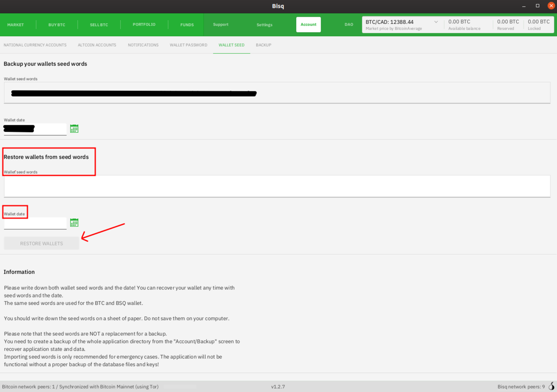Switch to Notifications tab
557x392 pixels.
pyautogui.click(x=143, y=45)
